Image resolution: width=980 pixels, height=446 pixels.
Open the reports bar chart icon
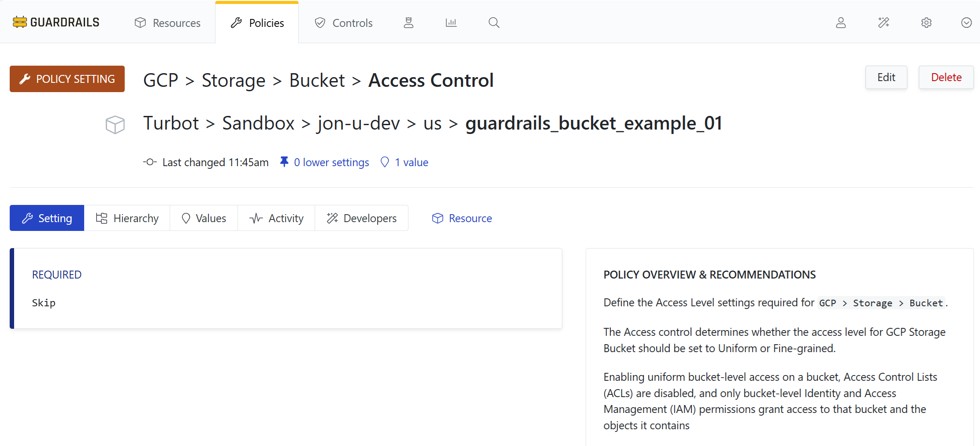[451, 22]
